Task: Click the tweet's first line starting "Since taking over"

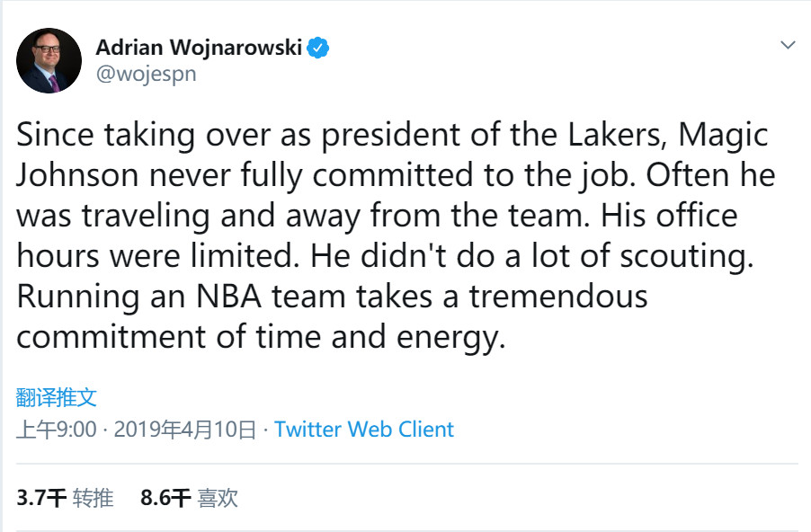Action: 392,135
